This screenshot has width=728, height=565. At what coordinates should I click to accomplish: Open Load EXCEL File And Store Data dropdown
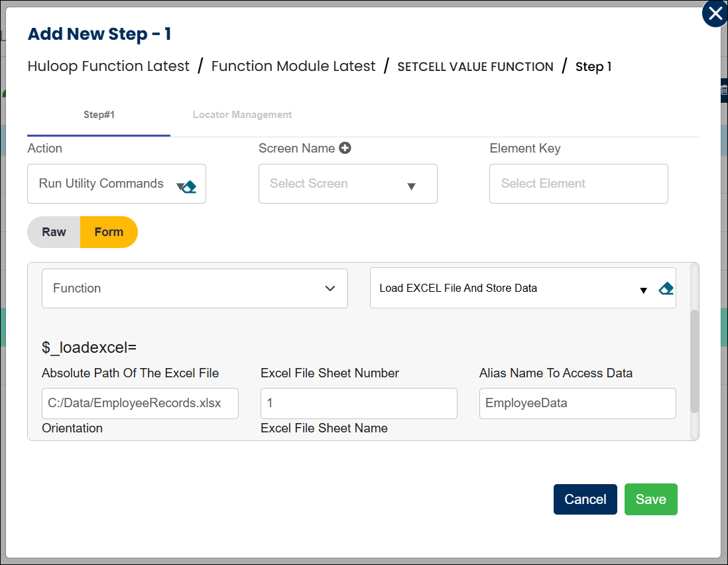click(507, 288)
